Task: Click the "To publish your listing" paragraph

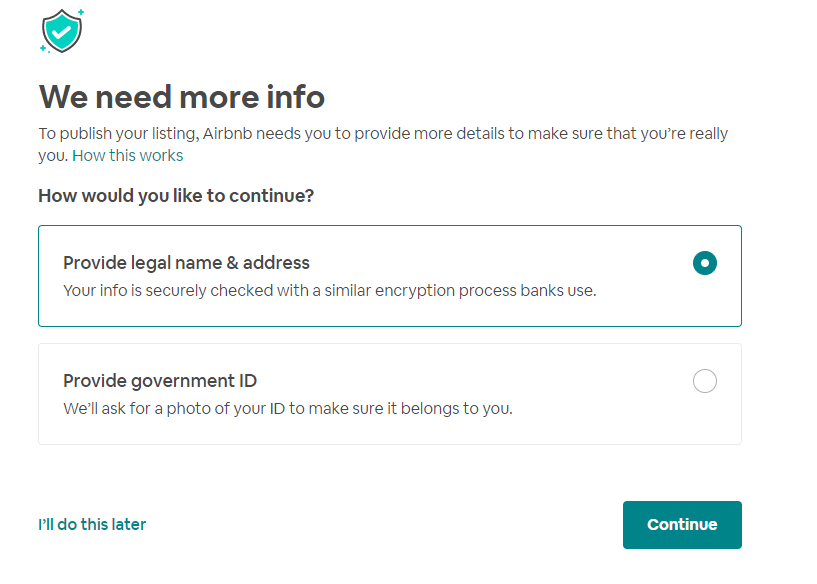Action: pos(383,144)
